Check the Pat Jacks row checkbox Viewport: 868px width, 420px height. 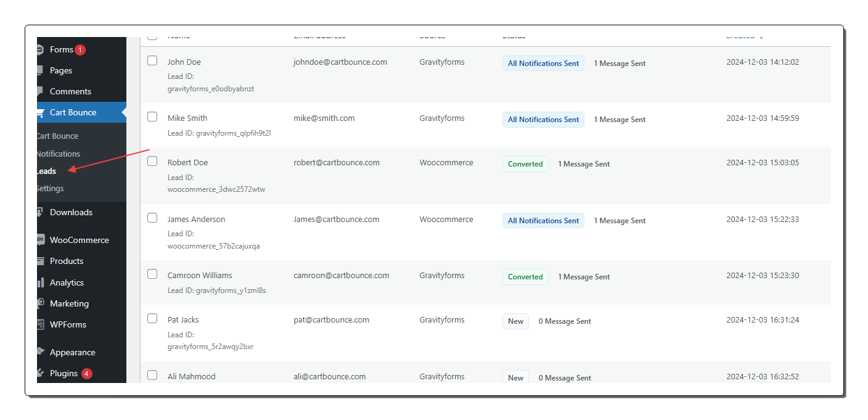[152, 319]
